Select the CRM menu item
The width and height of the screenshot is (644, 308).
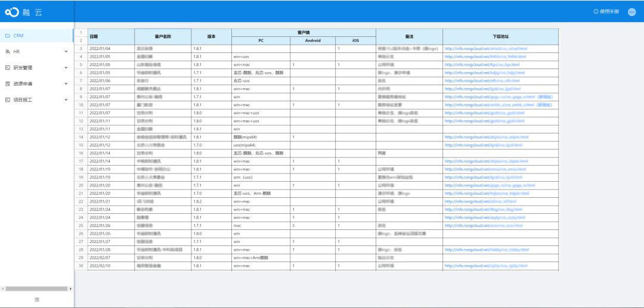(x=18, y=36)
